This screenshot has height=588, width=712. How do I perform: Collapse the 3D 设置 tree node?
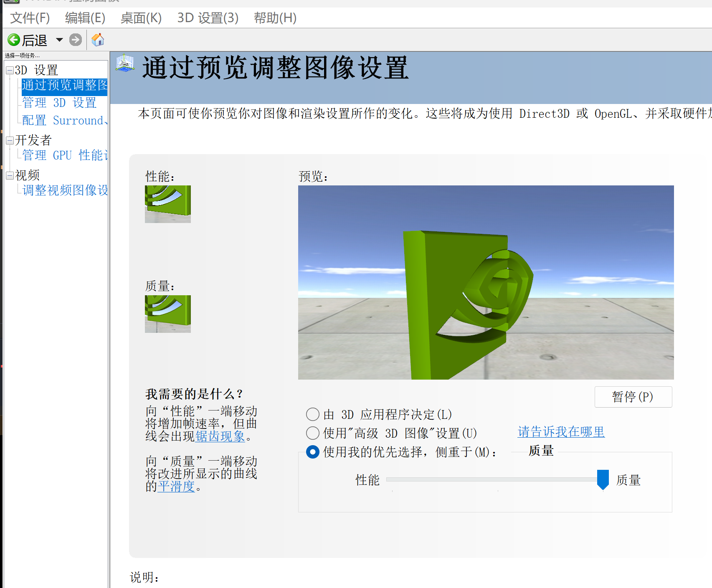point(10,71)
